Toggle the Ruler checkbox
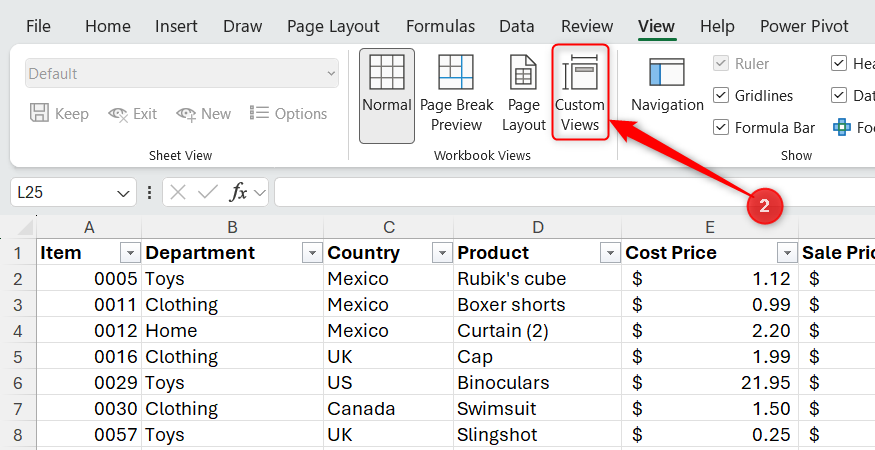This screenshot has height=450, width=875. [721, 64]
